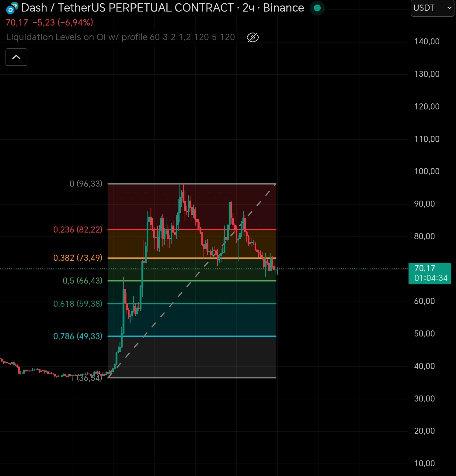Click the current price label 70,17 on the axis
Screen dimensions: 456x476
click(x=430, y=273)
